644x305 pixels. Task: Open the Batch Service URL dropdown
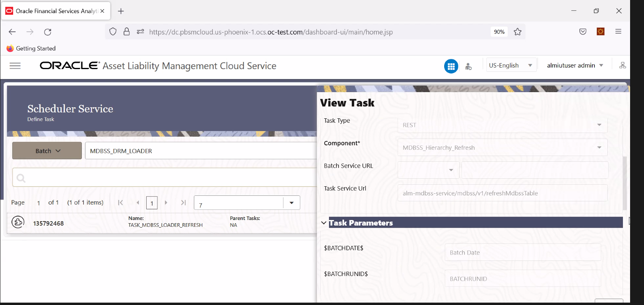(428, 170)
